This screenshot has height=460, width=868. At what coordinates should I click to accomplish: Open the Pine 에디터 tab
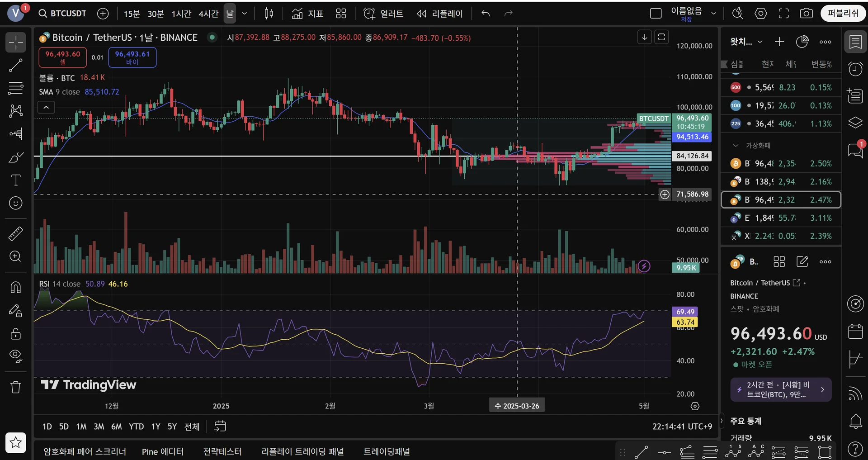pyautogui.click(x=163, y=452)
